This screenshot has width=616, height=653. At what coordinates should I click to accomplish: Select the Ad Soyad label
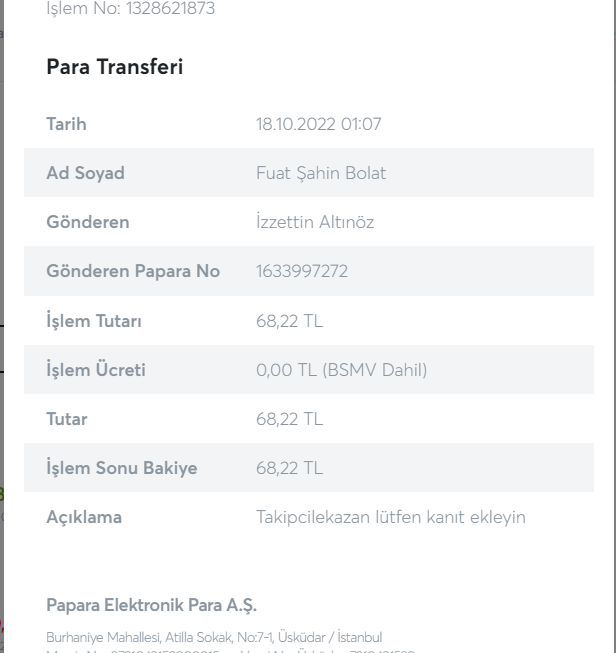(x=86, y=174)
